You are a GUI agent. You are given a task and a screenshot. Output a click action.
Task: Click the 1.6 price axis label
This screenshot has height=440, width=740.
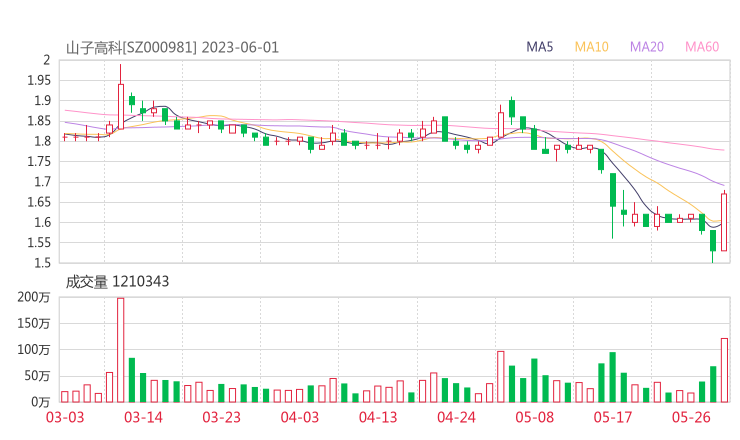click(42, 222)
